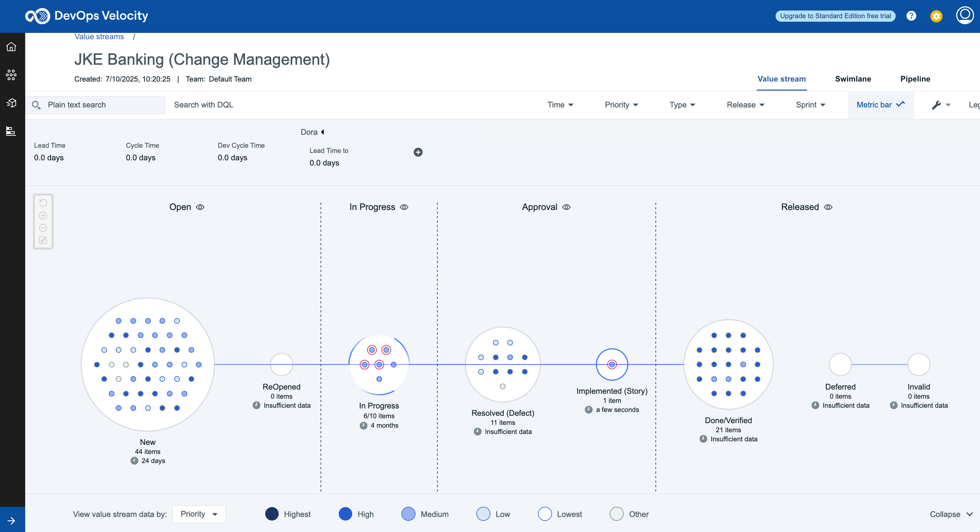Open the Home icon in sidebar
980x532 pixels.
click(x=11, y=47)
